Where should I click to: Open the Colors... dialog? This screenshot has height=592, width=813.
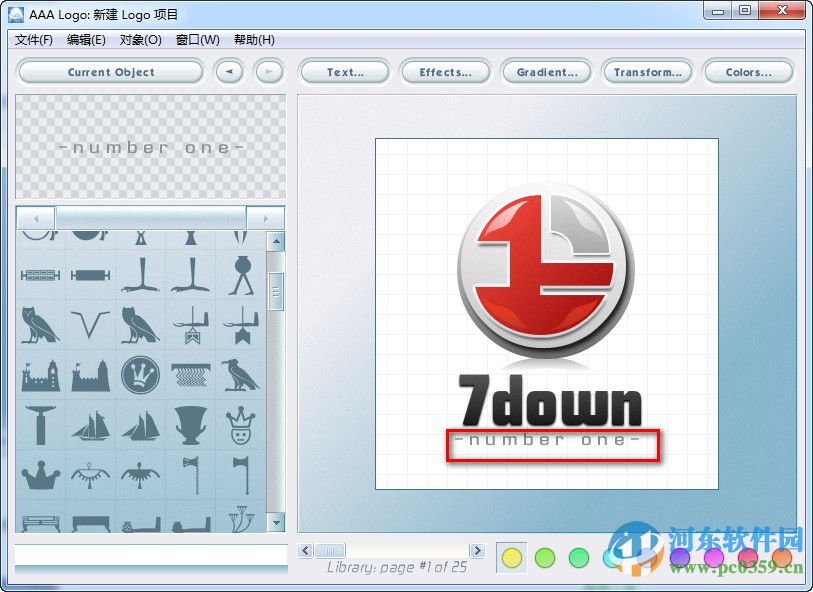point(748,72)
